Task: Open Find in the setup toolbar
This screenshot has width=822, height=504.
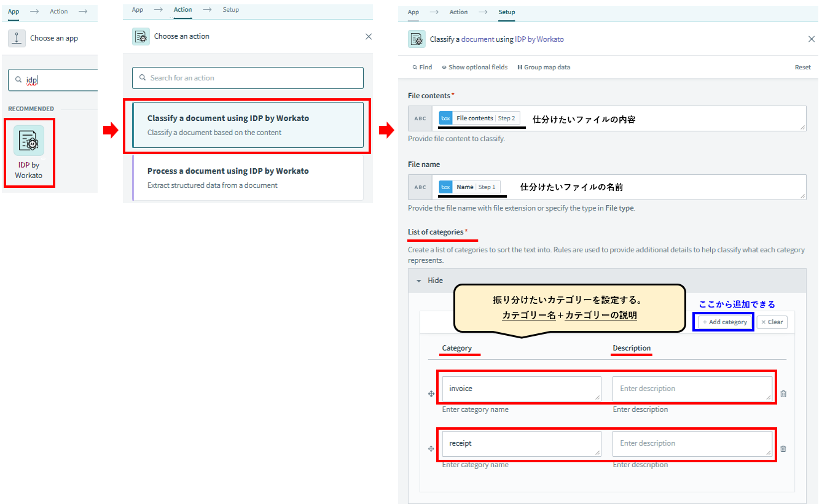Action: (422, 67)
